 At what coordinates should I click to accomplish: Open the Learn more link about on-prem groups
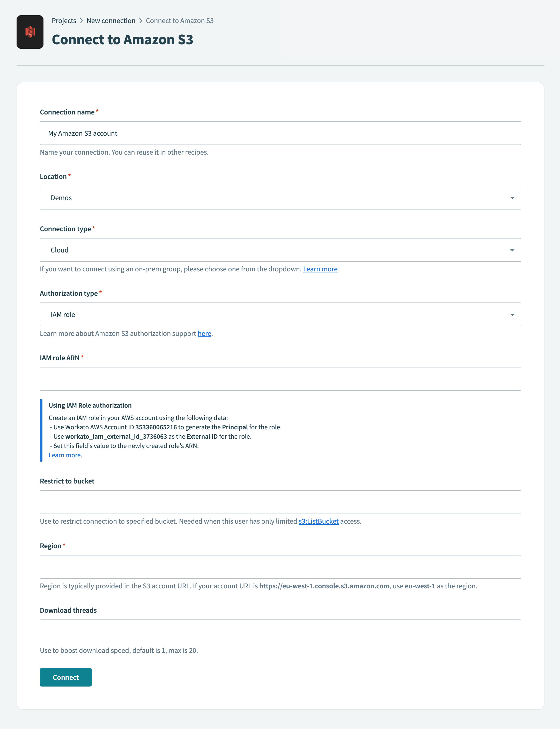coord(320,269)
